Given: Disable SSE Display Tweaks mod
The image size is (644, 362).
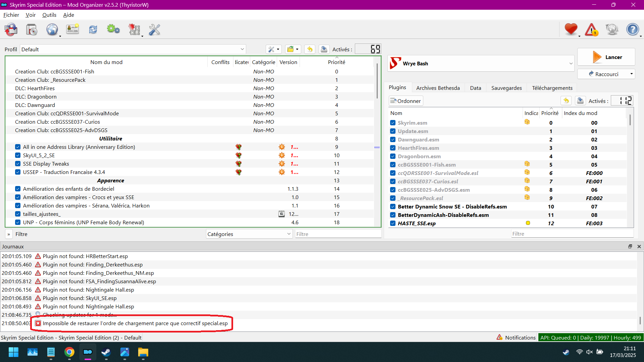Looking at the screenshot, I should click(x=18, y=164).
